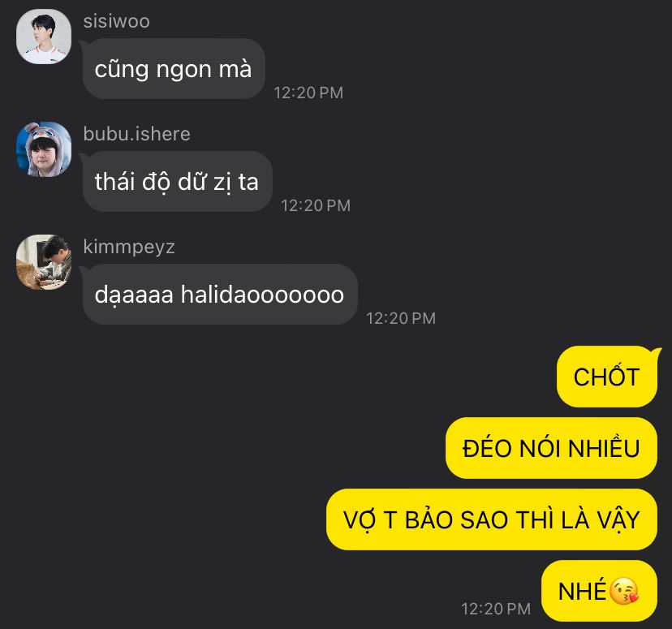Tap the "VỢ T BẢO SAO THÌ LÀ VẬY" message
This screenshot has height=629, width=672.
tap(492, 519)
